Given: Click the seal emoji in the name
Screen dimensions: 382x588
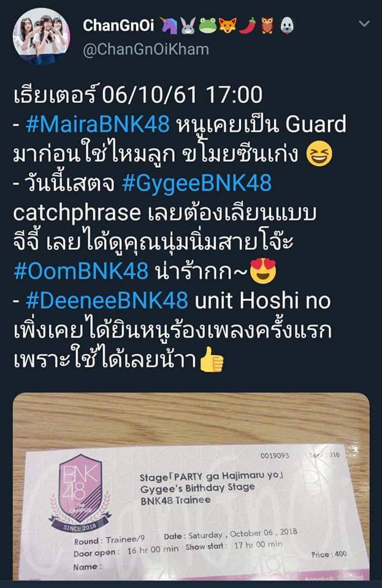Looking at the screenshot, I should [x=287, y=26].
